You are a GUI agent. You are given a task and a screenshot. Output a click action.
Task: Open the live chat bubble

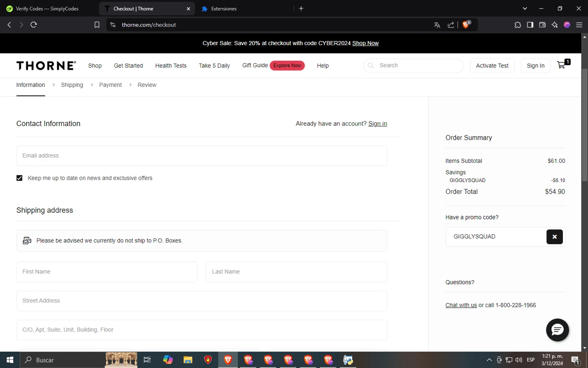tap(557, 330)
